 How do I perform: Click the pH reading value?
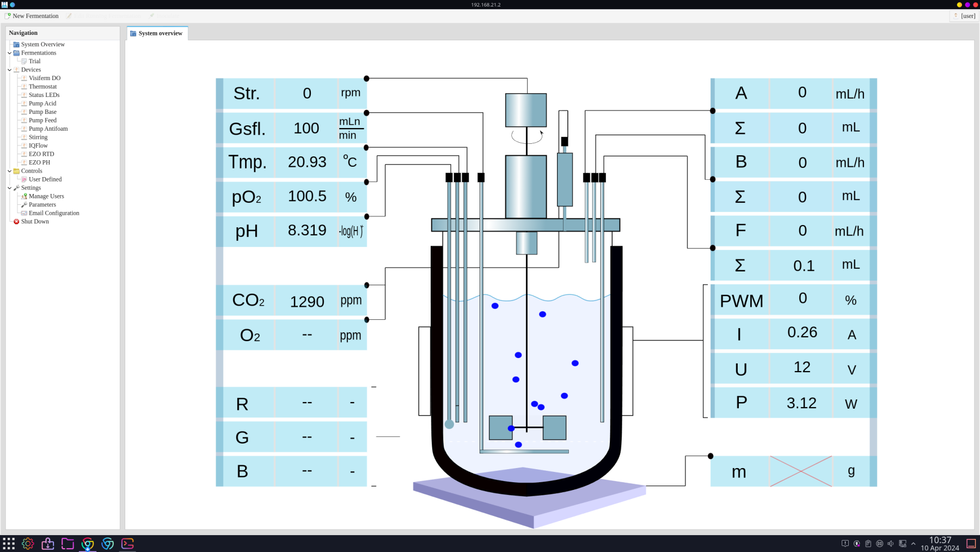coord(307,230)
